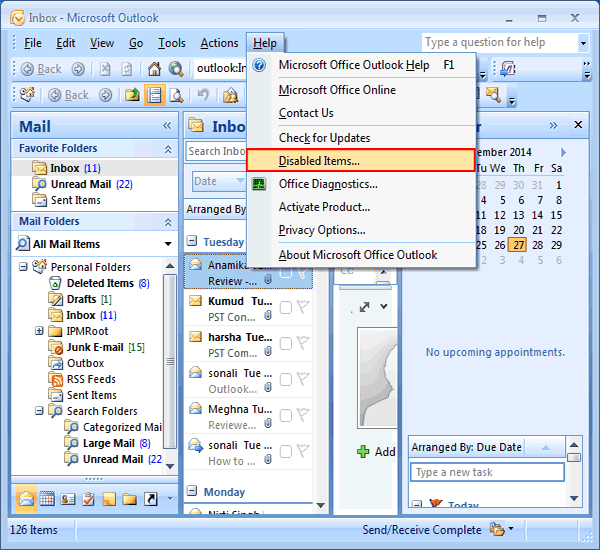Screen dimensions: 600x550
Task: Open the help question box dropdown arrow
Action: (583, 43)
